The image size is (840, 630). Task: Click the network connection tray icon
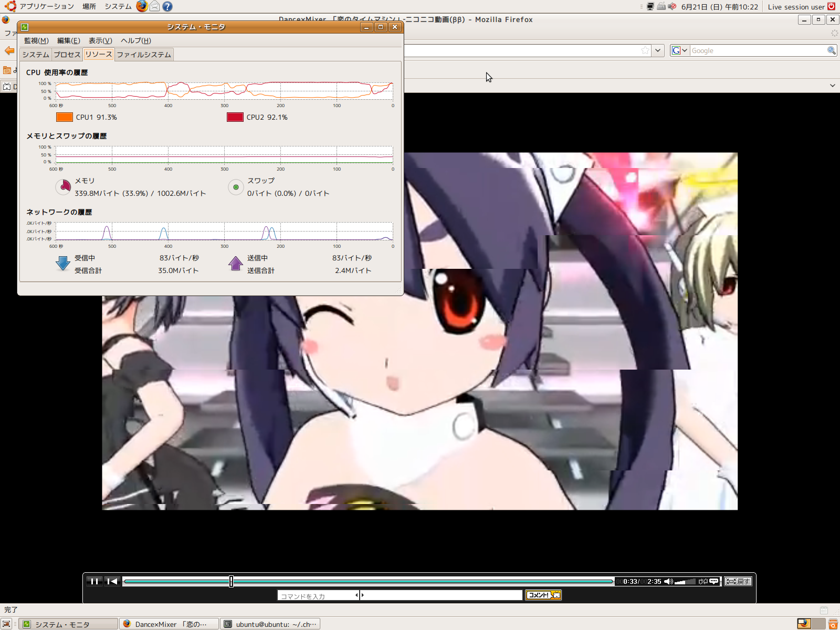point(650,6)
